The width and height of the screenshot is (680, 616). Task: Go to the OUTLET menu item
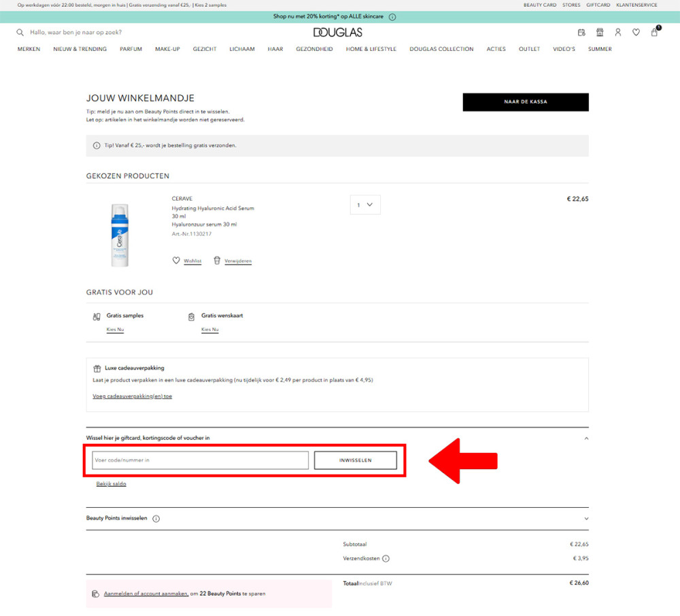click(529, 49)
